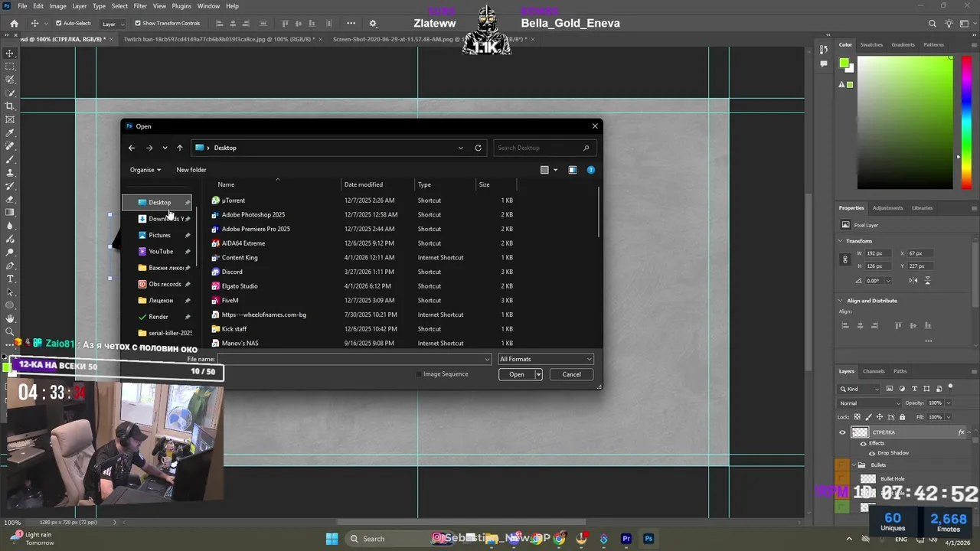Select the Zoom tool in toolbar
This screenshot has height=551, width=980.
click(x=10, y=331)
